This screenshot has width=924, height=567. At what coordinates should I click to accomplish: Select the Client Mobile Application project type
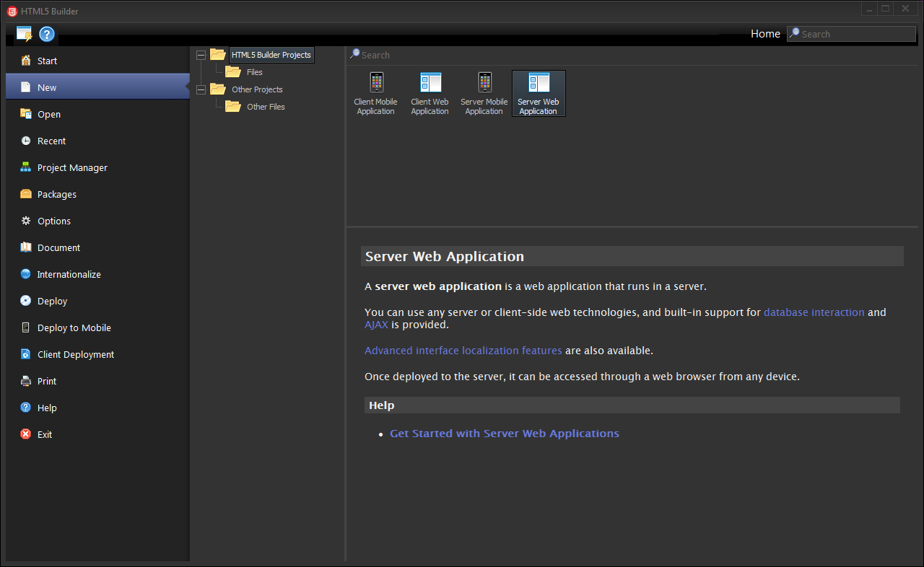point(375,92)
